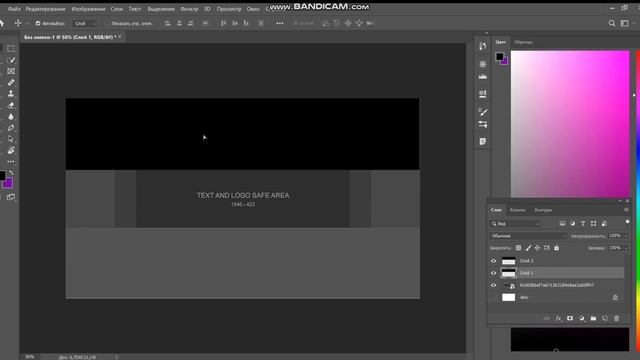This screenshot has height=360, width=640.
Task: Create new fill or adjustment layer
Action: click(x=582, y=318)
